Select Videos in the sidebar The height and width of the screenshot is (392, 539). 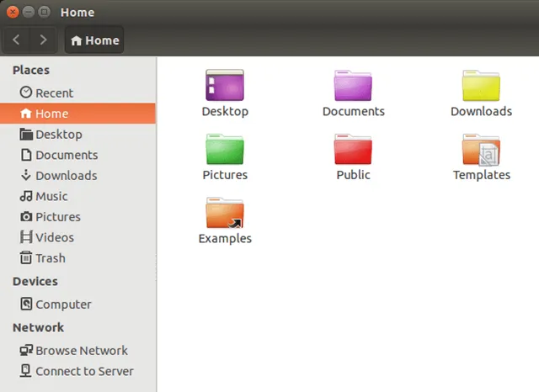click(77, 237)
